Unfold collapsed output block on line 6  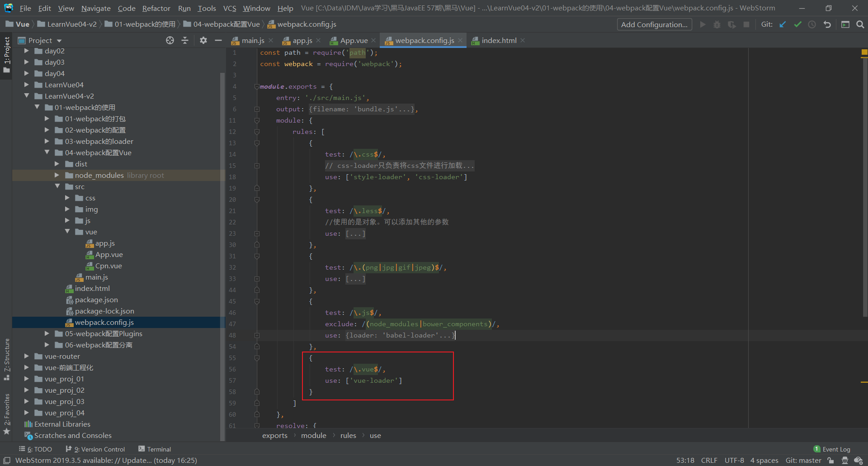[x=257, y=109]
